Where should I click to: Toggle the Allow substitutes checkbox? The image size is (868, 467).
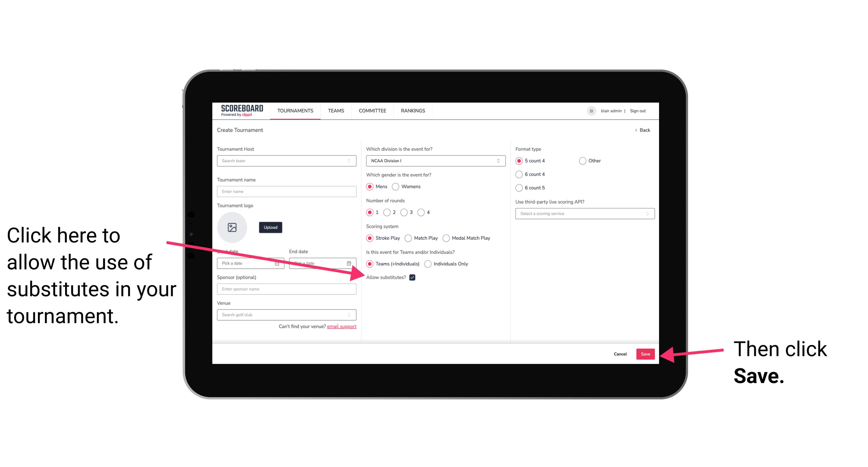click(413, 277)
